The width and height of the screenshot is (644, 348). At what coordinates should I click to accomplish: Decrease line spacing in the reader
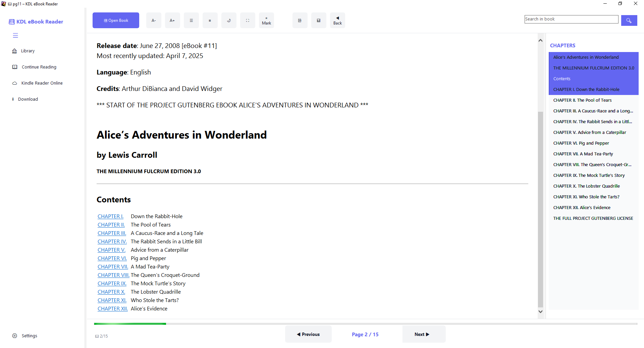(210, 20)
